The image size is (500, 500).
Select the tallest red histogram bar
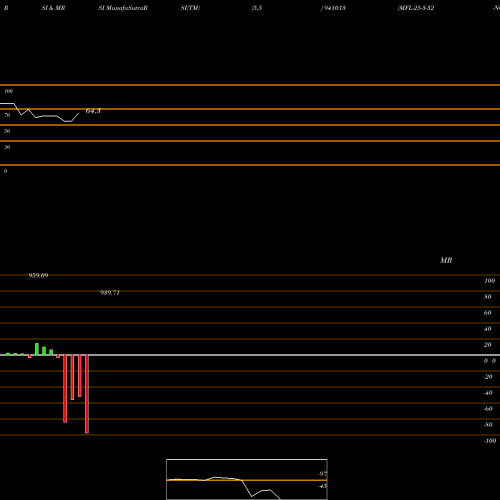click(x=87, y=394)
